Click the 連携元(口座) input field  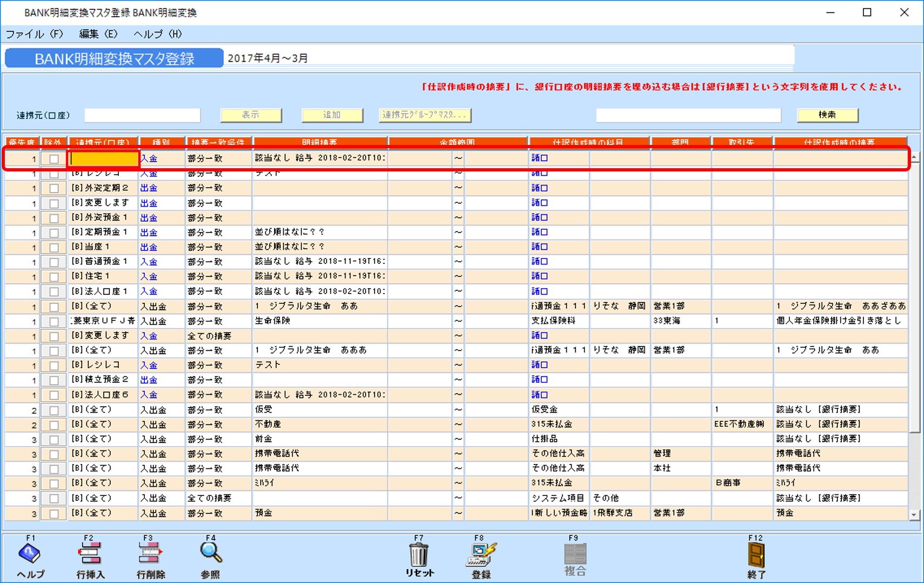(142, 115)
